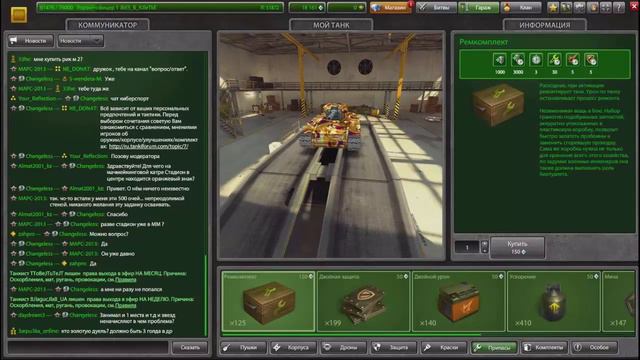Select the ИНФОРМАЦИЯ panel tab
This screenshot has width=640, height=360.
544,25
